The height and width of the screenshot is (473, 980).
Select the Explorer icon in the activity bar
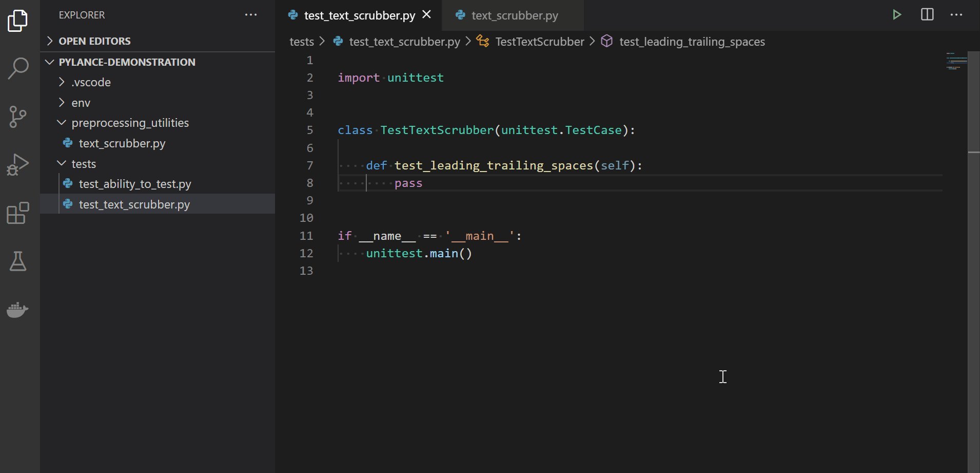[x=18, y=21]
